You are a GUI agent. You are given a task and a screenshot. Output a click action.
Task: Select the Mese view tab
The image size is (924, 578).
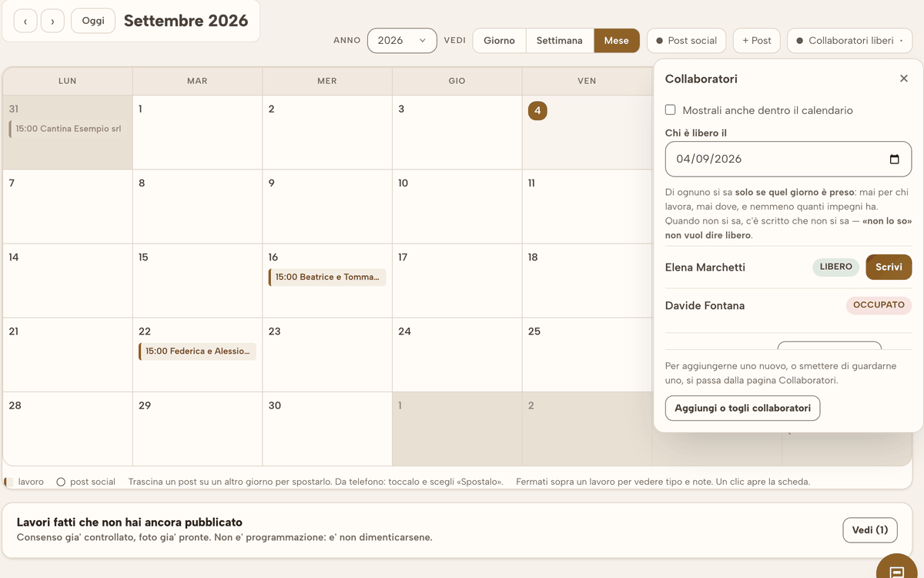point(616,41)
